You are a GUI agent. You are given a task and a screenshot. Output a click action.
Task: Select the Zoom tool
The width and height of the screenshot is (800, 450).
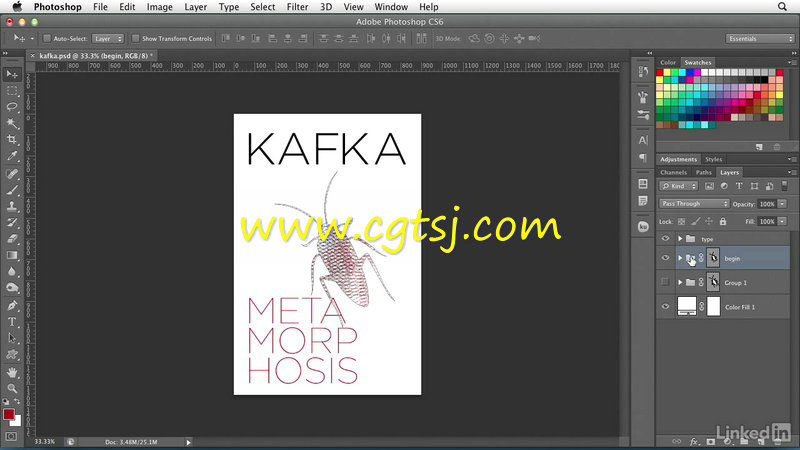point(11,388)
